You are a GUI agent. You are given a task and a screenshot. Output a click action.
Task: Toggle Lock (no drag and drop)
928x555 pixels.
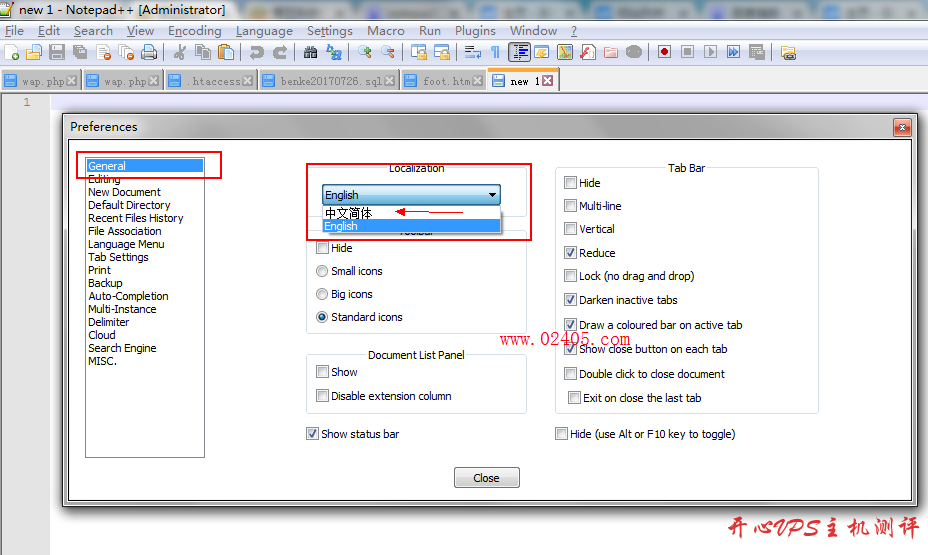pos(570,275)
